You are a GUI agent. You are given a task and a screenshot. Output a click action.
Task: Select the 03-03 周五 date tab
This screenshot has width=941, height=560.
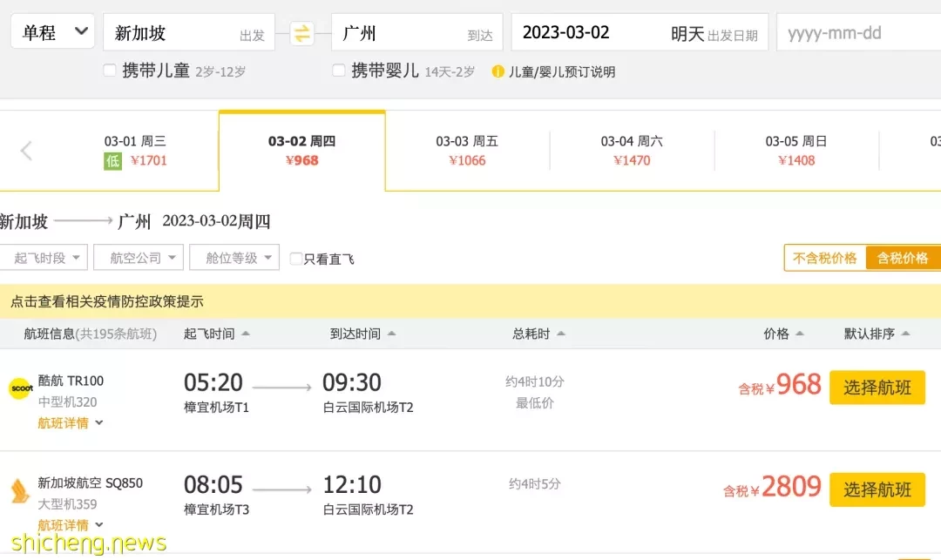467,151
